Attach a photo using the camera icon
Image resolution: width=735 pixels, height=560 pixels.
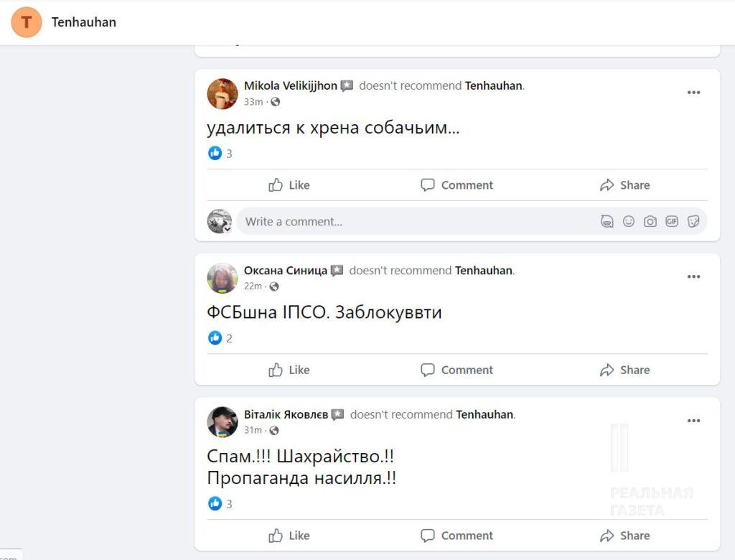650,221
